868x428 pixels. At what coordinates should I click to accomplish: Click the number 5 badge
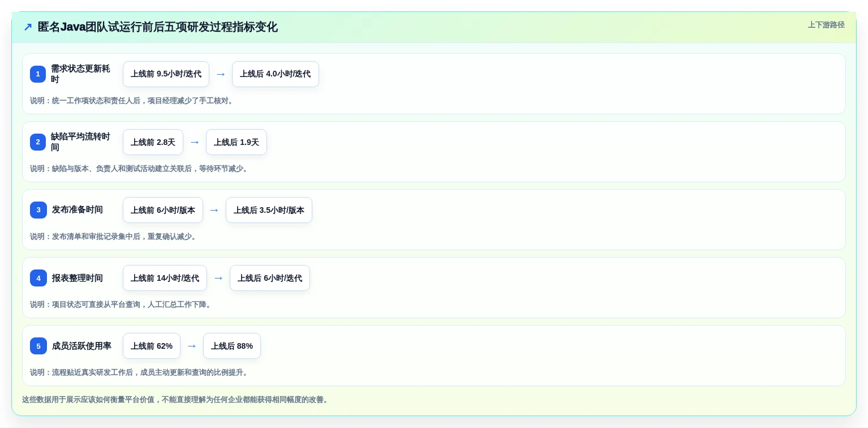[x=38, y=346]
